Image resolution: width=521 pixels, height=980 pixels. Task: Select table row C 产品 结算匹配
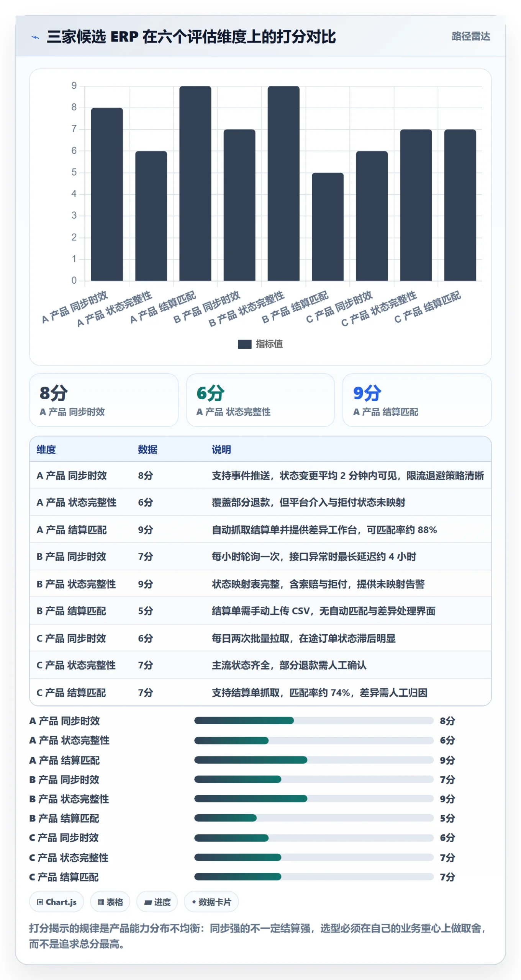(260, 692)
